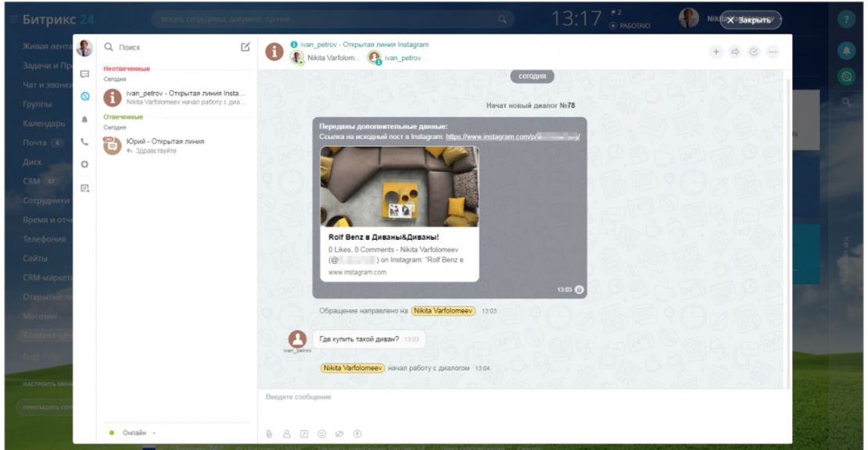This screenshot has height=450, width=868.
Task: Click the bell icon in right portal bar
Action: click(846, 50)
